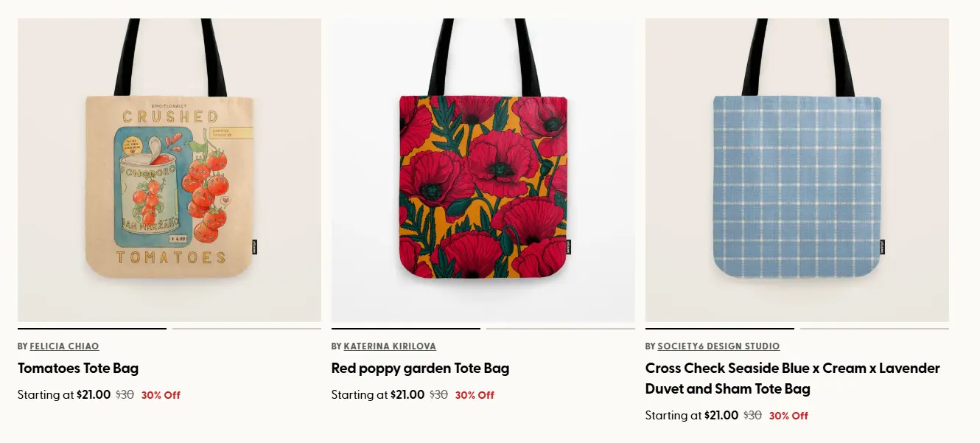Click the 30% Off label on the Tomatoes tote
980x443 pixels.
161,394
